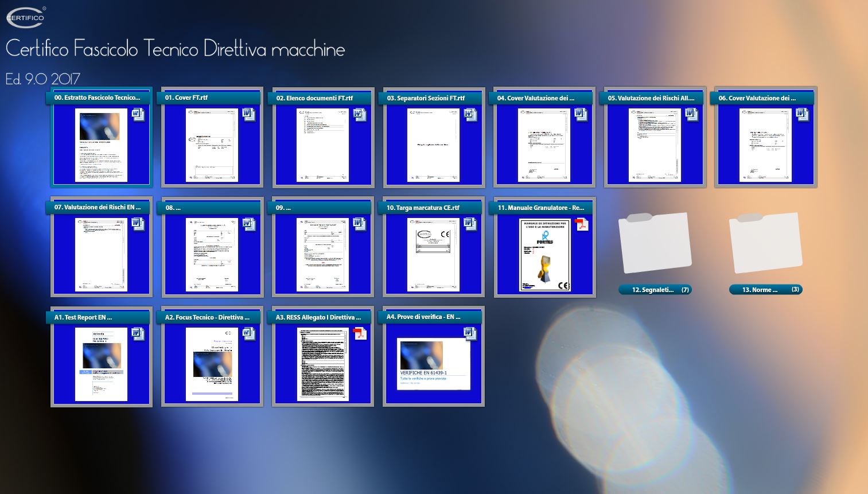Image resolution: width=868 pixels, height=494 pixels.
Task: Click Word icon on 02. Elenco documenti FT.rtf
Action: (x=360, y=115)
